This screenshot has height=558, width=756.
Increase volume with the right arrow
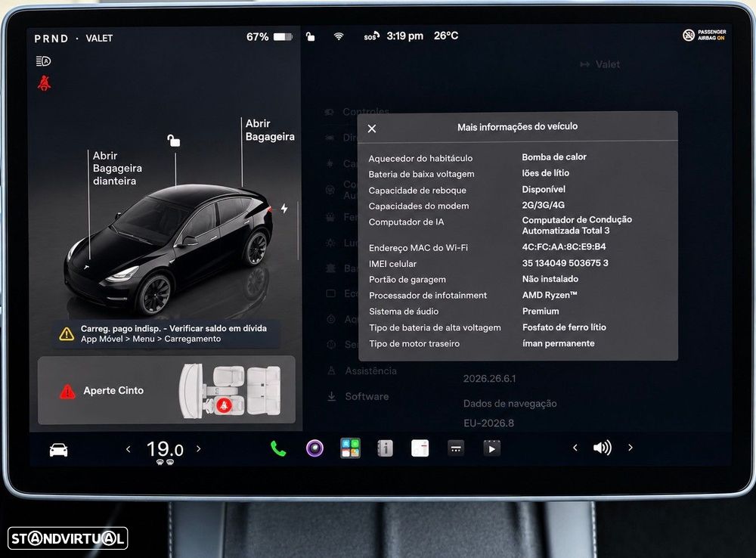pyautogui.click(x=631, y=448)
